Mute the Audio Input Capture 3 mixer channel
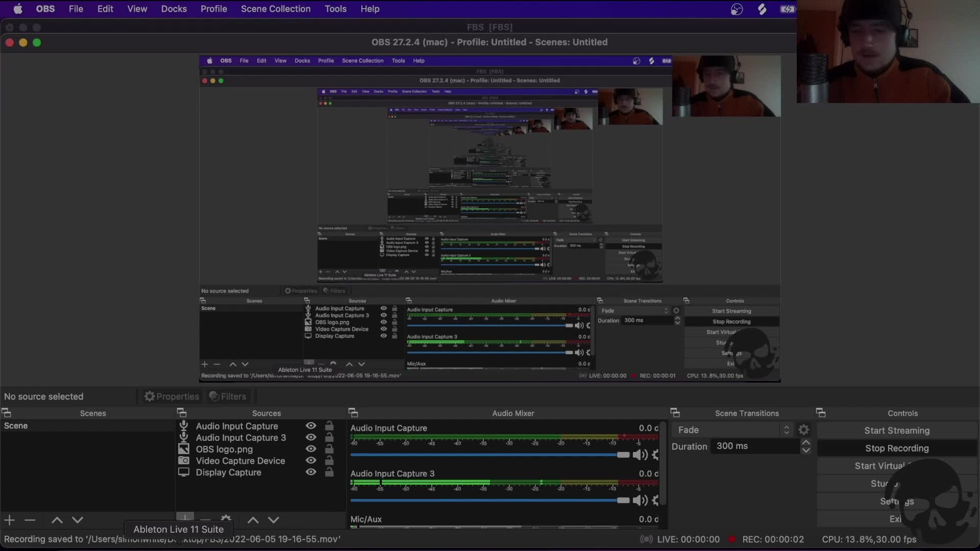The width and height of the screenshot is (980, 551). (640, 500)
